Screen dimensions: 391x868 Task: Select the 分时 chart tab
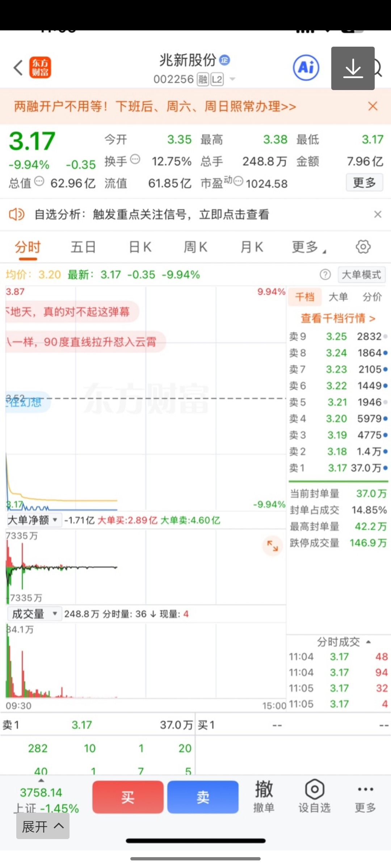28,248
